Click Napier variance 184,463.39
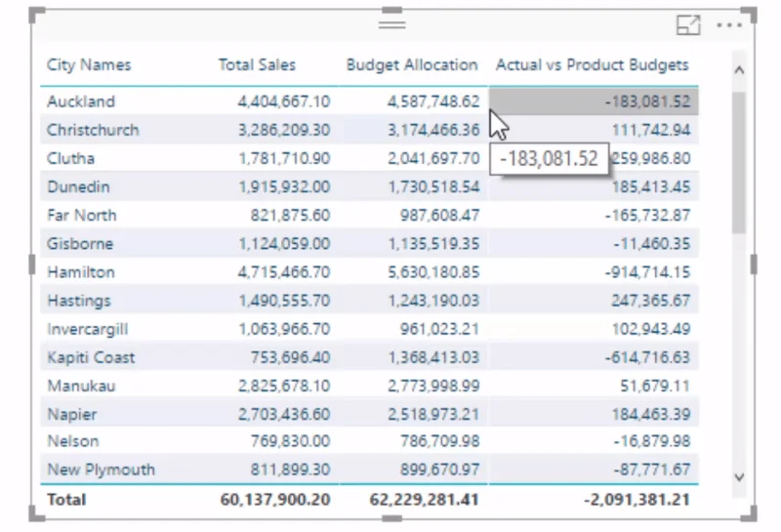This screenshot has width=781, height=532. pos(651,414)
